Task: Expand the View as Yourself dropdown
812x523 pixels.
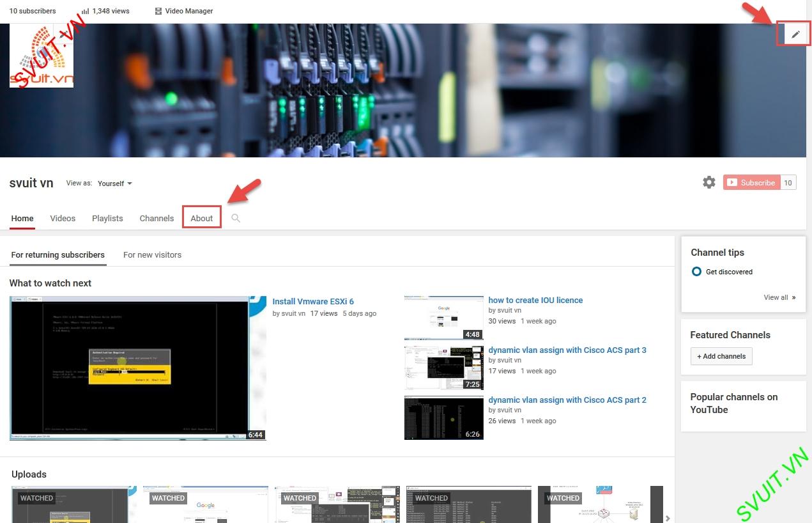Action: click(x=115, y=183)
